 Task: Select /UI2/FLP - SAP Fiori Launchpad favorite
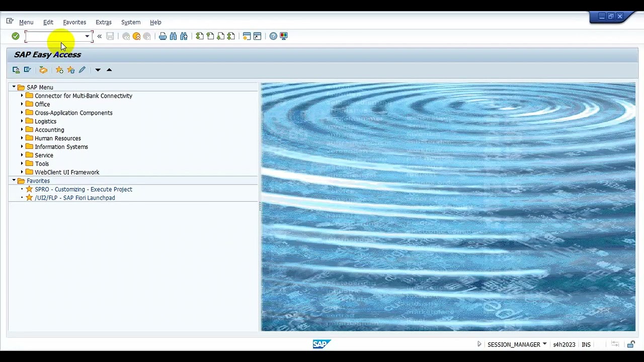pos(75,198)
